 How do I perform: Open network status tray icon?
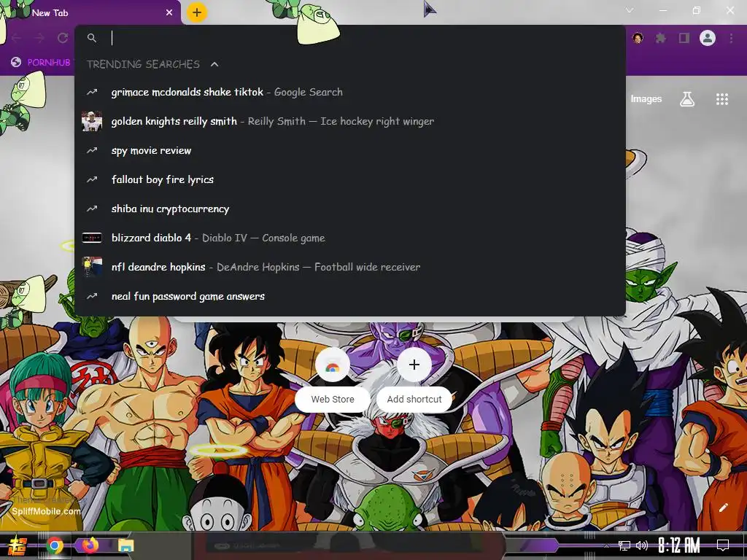pyautogui.click(x=624, y=545)
